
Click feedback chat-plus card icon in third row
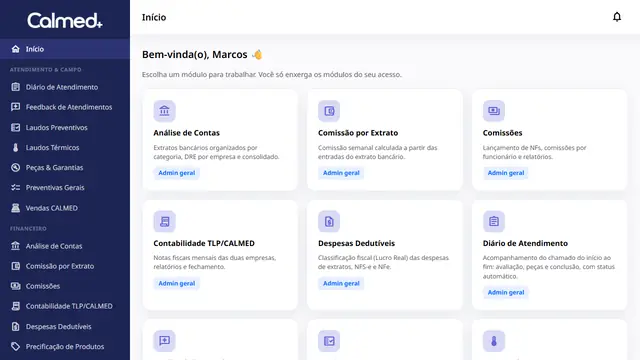coord(164,341)
